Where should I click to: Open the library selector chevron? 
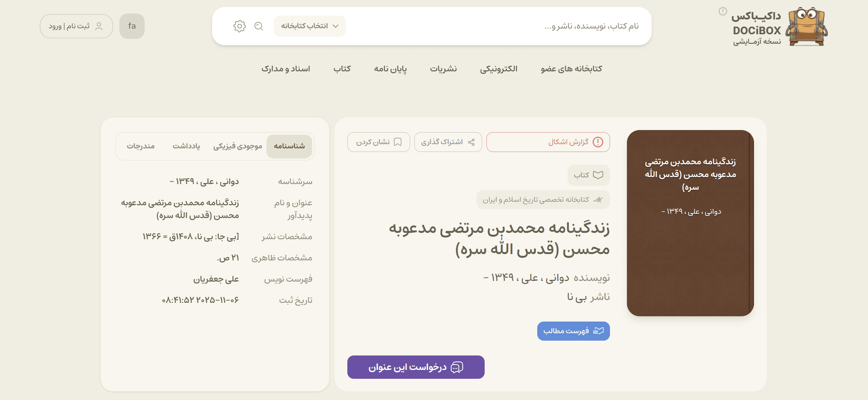tap(336, 26)
